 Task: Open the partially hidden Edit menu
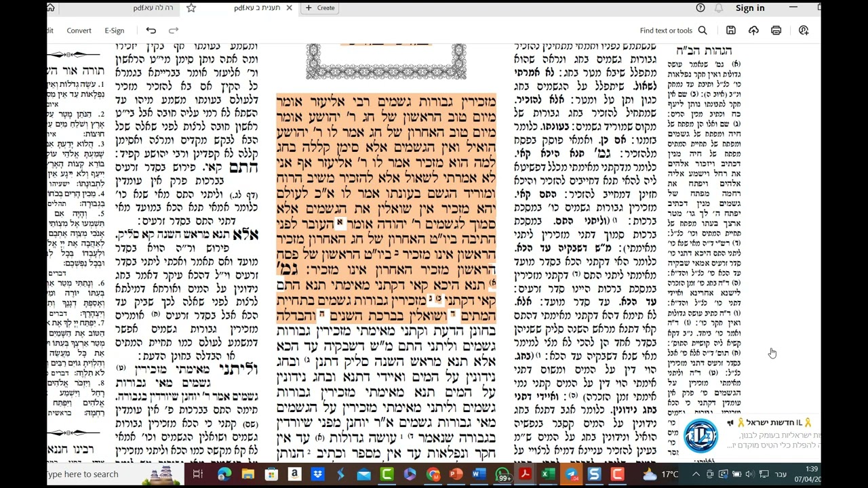point(50,30)
